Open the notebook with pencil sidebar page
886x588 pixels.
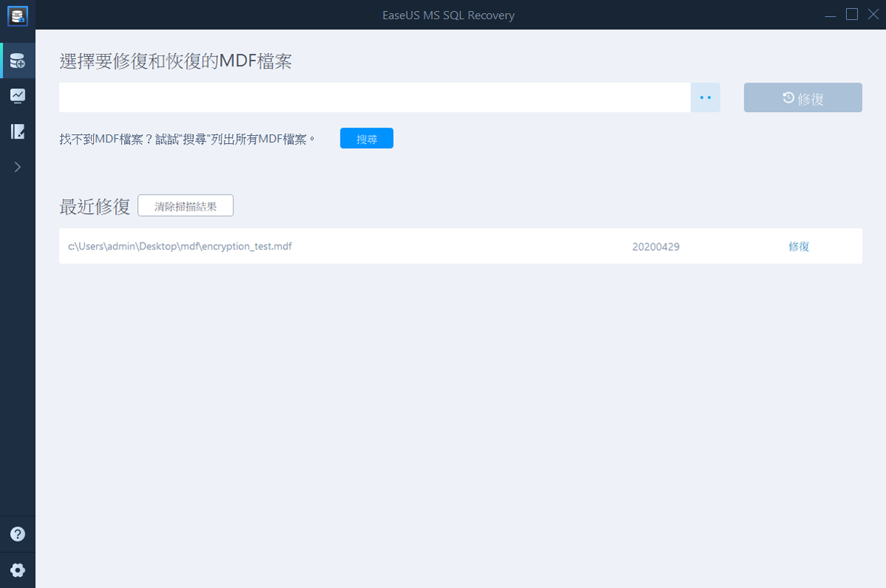tap(18, 131)
